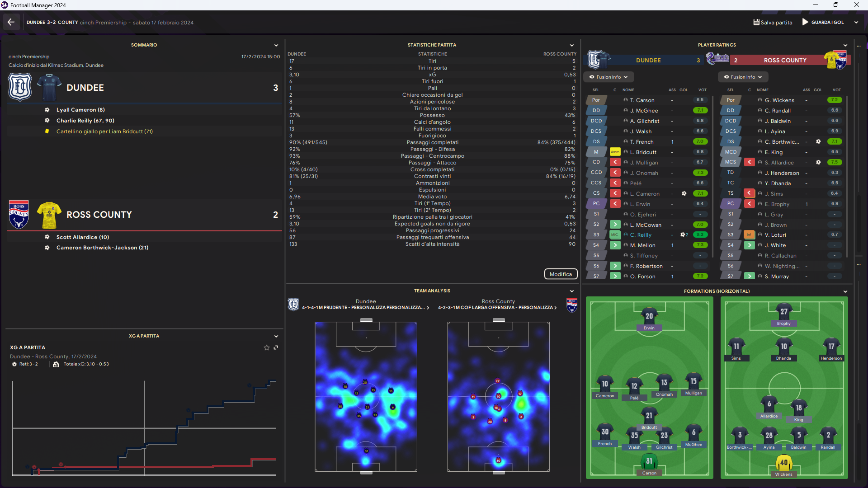Image resolution: width=868 pixels, height=488 pixels.
Task: Open the Statistiche Partita panel dropdown
Action: (x=572, y=45)
